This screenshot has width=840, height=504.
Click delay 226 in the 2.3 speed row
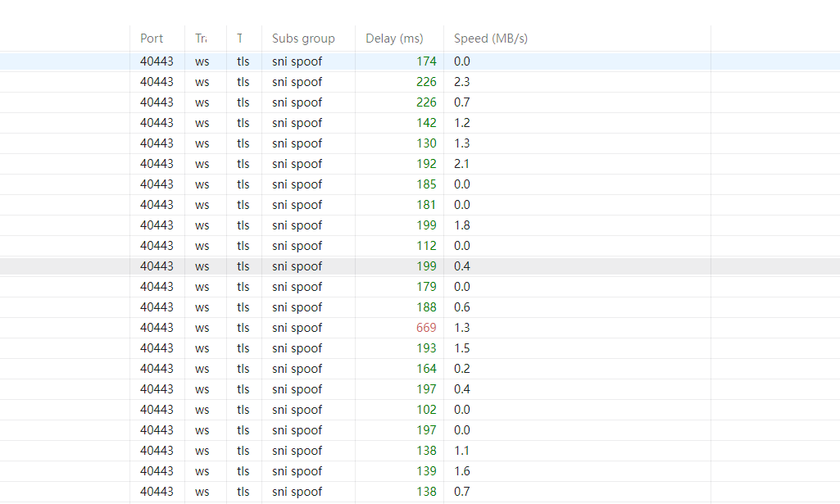pos(426,82)
